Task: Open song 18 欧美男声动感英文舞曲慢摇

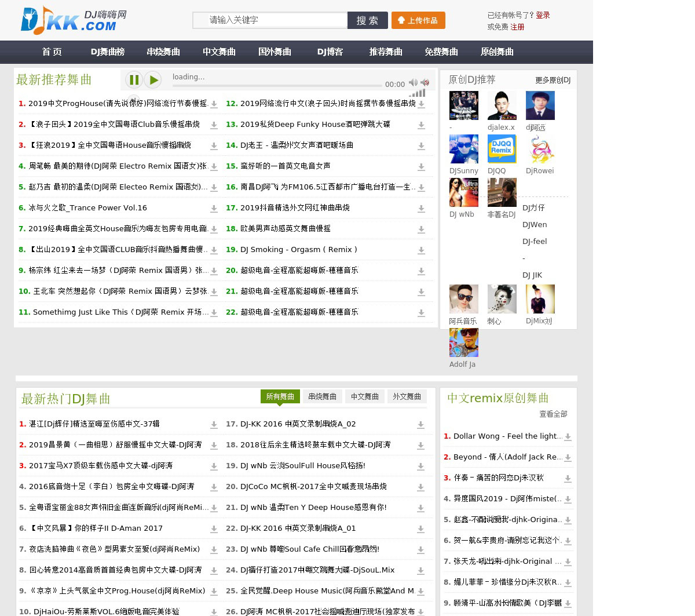Action: click(x=286, y=229)
